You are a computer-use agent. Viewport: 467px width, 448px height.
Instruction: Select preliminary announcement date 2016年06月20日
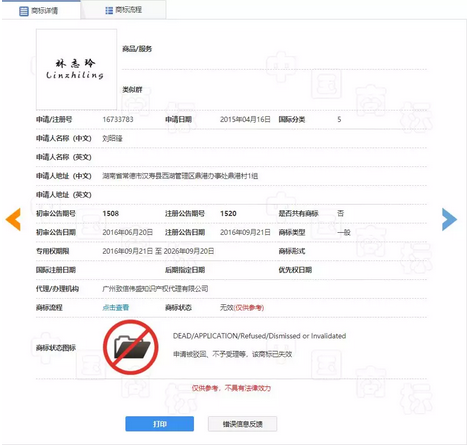tap(127, 232)
